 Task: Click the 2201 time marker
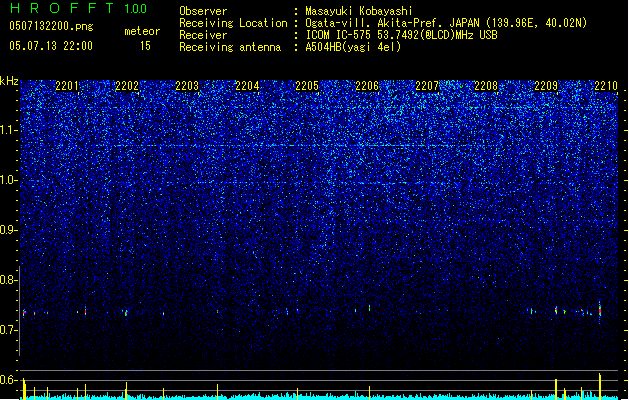[67, 86]
